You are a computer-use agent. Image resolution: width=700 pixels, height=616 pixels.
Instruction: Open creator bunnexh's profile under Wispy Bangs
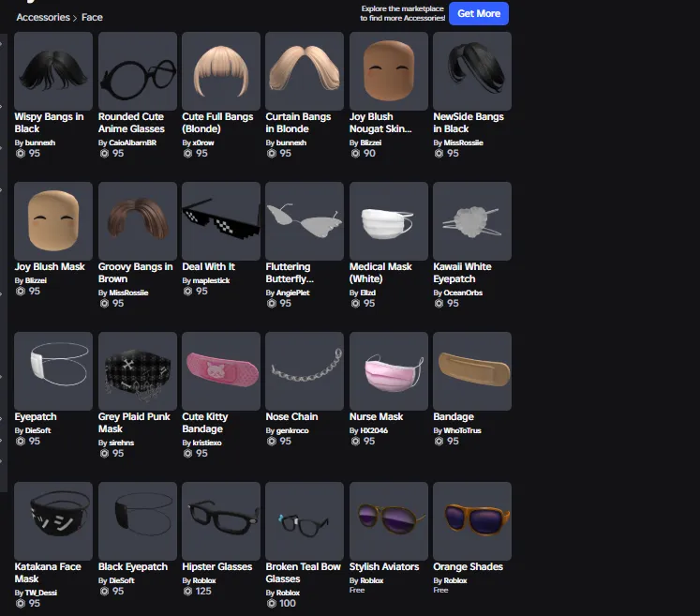(x=40, y=143)
